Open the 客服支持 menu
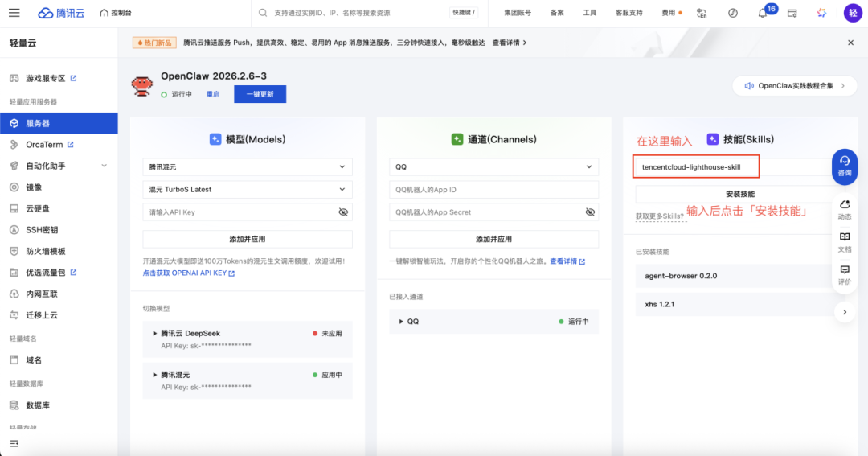The image size is (868, 456). click(628, 13)
